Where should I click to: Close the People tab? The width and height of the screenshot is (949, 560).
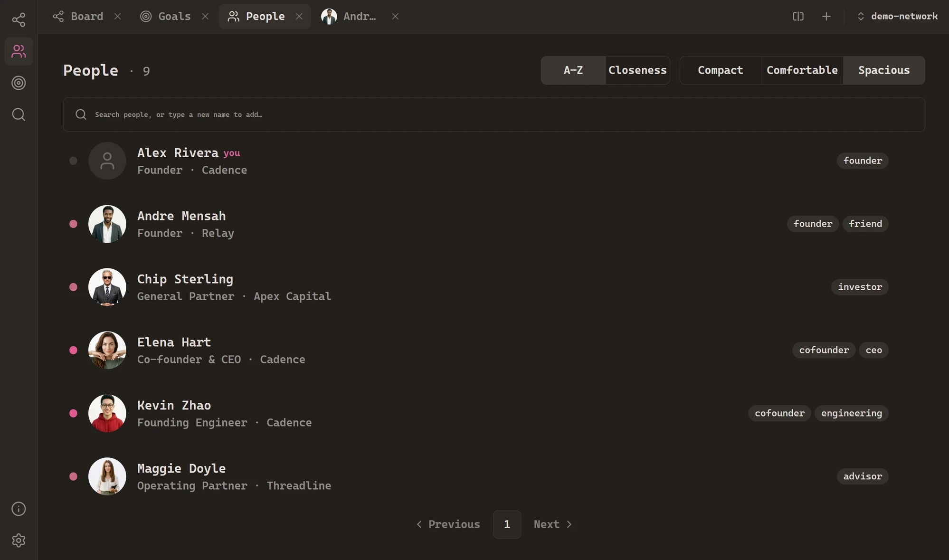tap(299, 17)
